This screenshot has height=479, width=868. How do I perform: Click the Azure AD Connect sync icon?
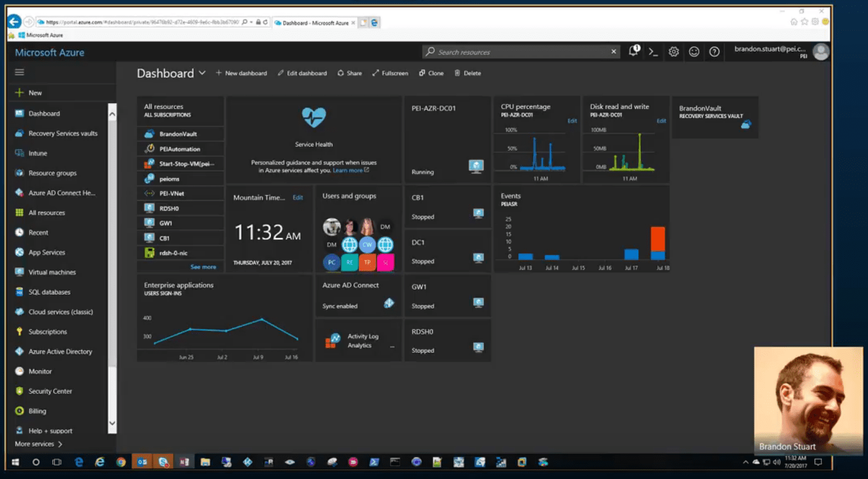389,303
